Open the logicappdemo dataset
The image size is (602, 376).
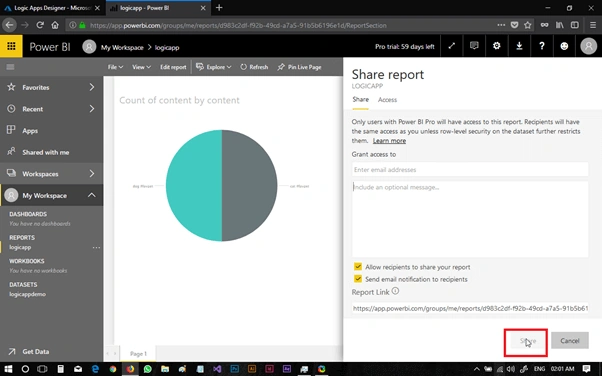click(x=27, y=294)
